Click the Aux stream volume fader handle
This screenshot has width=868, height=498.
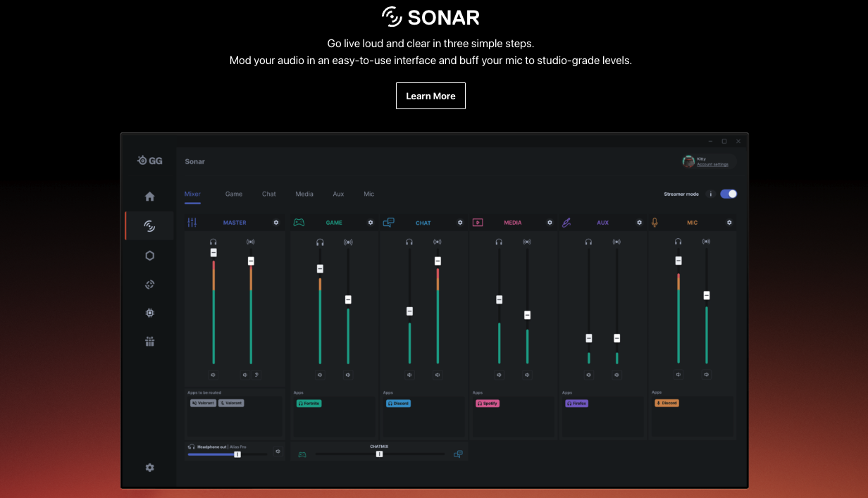(616, 338)
